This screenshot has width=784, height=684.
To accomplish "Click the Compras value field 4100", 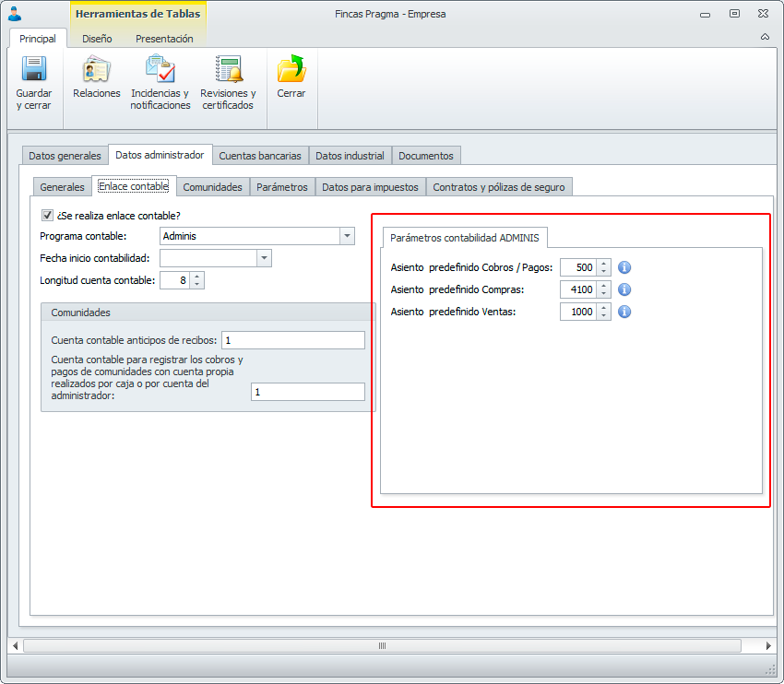I will point(578,289).
